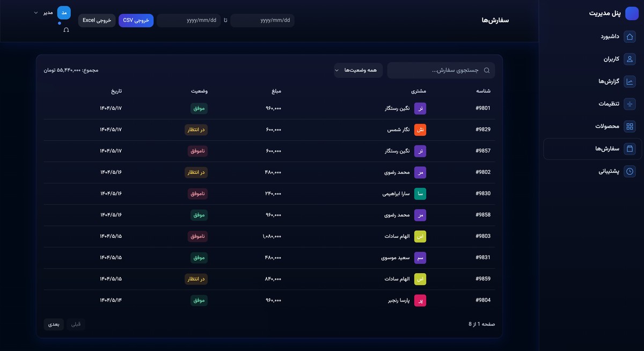644x351 pixels.
Task: Open گزارش‌ها chart icon in sidebar
Action: coord(630,82)
